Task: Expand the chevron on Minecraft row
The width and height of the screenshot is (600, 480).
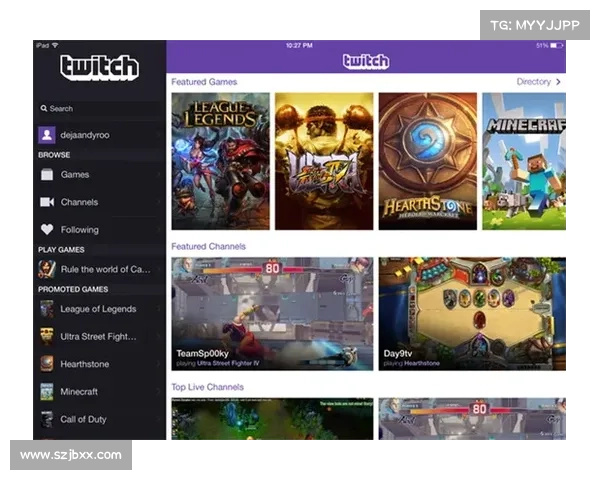Action: [x=158, y=392]
